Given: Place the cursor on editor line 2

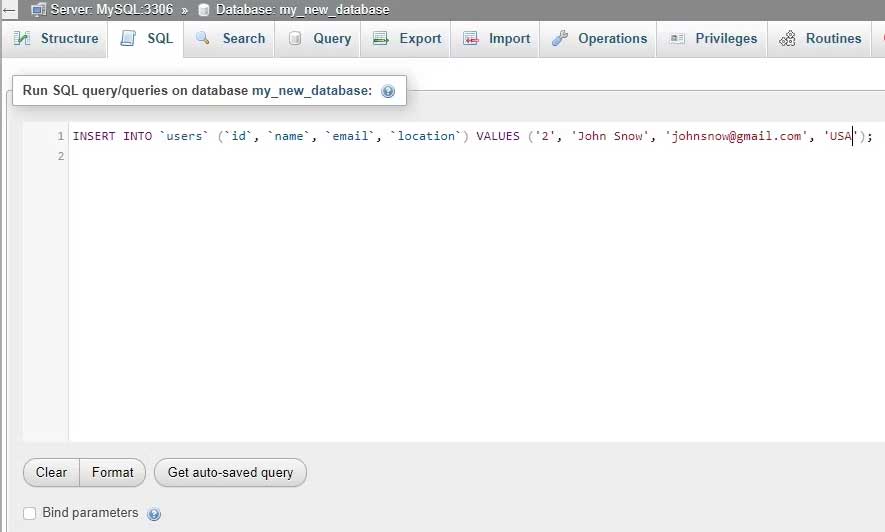Looking at the screenshot, I should pos(474,156).
